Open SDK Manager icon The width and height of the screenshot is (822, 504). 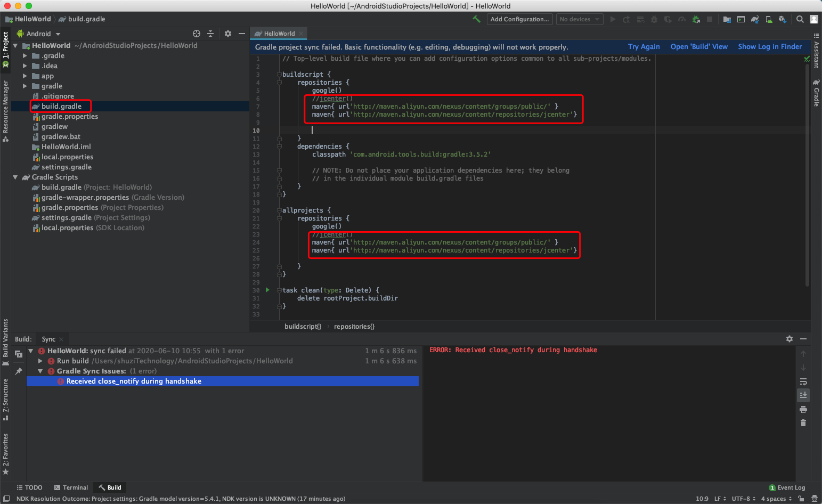(782, 19)
